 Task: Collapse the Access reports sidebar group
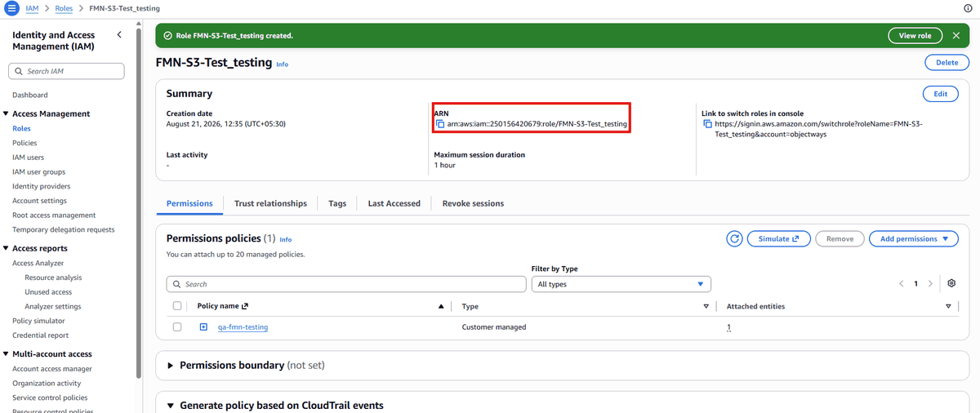(x=7, y=248)
